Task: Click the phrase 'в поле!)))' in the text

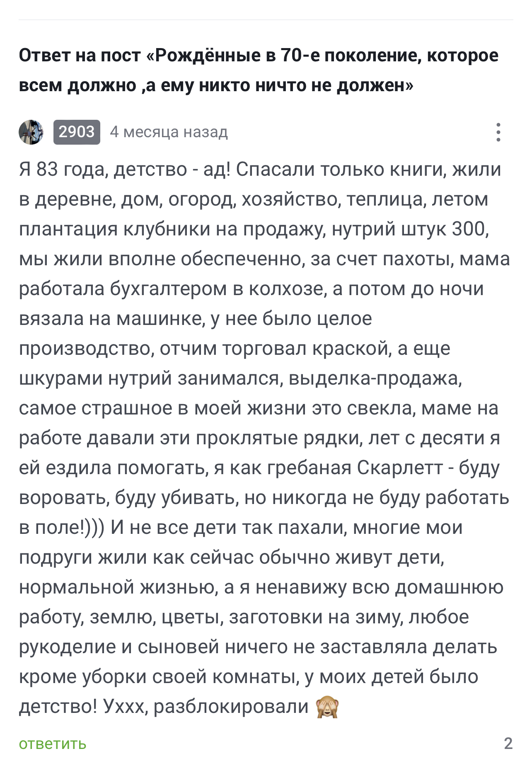Action: 62,527
